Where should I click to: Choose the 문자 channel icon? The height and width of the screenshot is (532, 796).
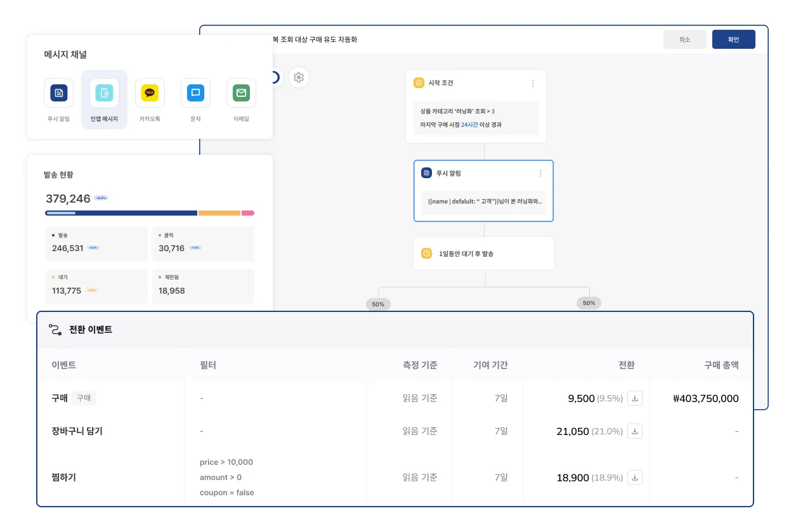(x=195, y=93)
